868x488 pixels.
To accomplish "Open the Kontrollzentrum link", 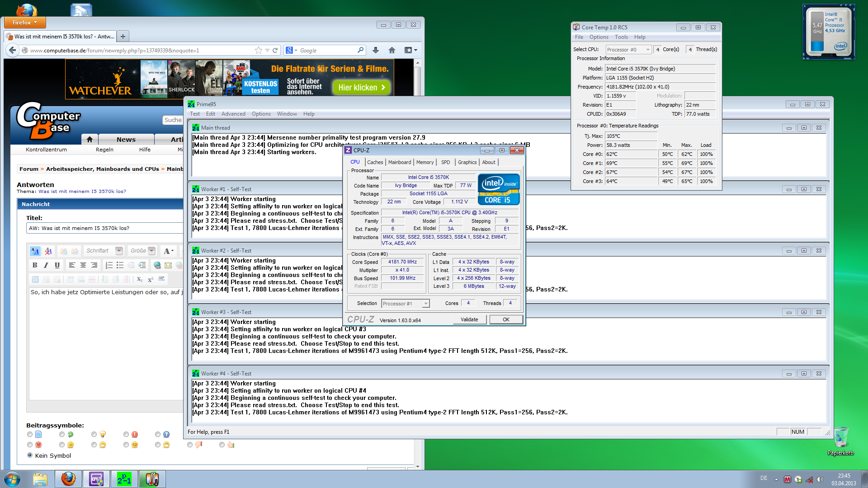I will click(x=46, y=150).
